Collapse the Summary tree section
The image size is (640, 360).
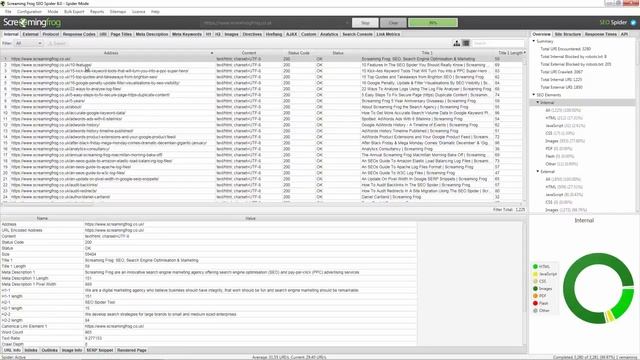[534, 41]
